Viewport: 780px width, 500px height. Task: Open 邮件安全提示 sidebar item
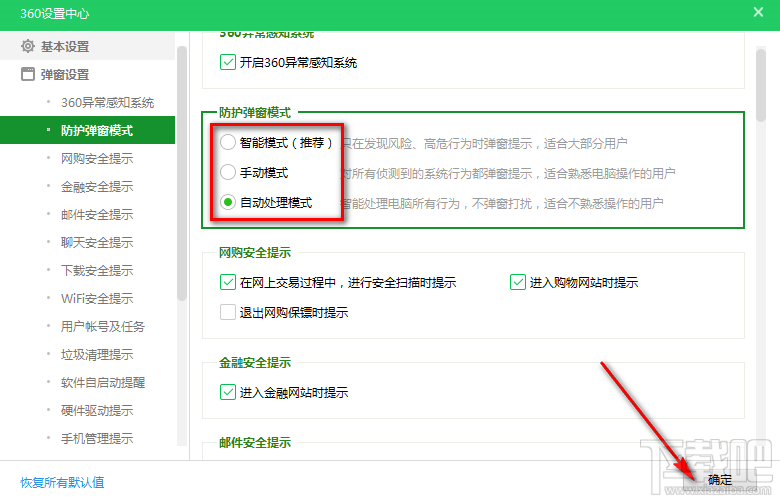(97, 214)
